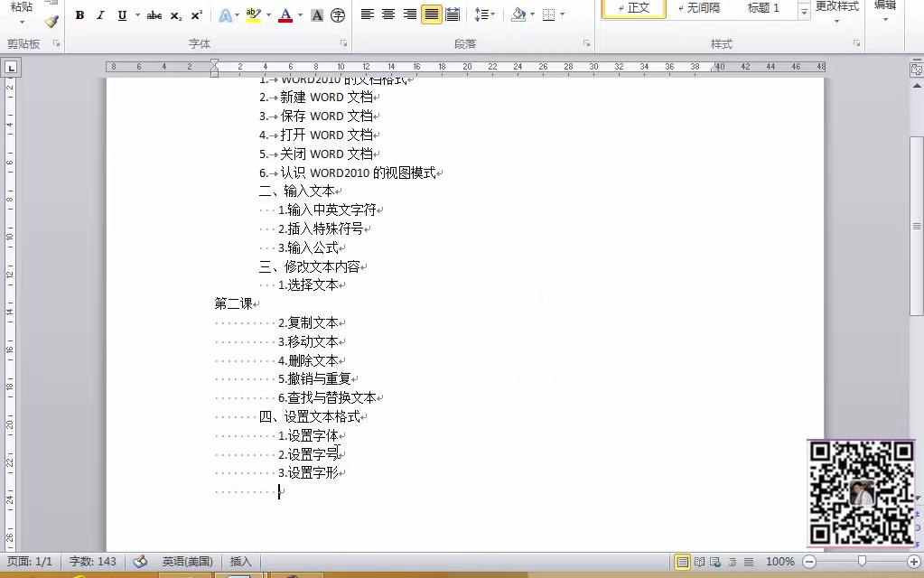Open the 编辑 menu
924x578 pixels.
pos(885,13)
